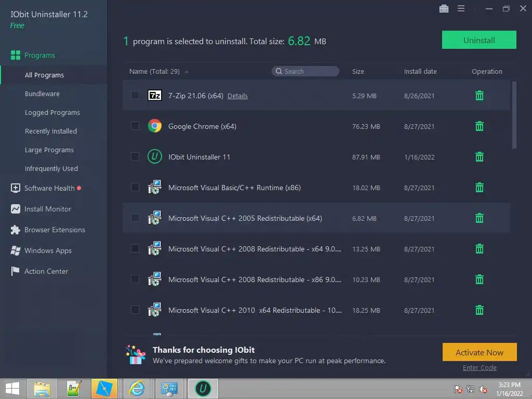Screen dimensions: 532x399
Task: Check the 7-Zip 21.06 checkbox
Action: point(135,95)
